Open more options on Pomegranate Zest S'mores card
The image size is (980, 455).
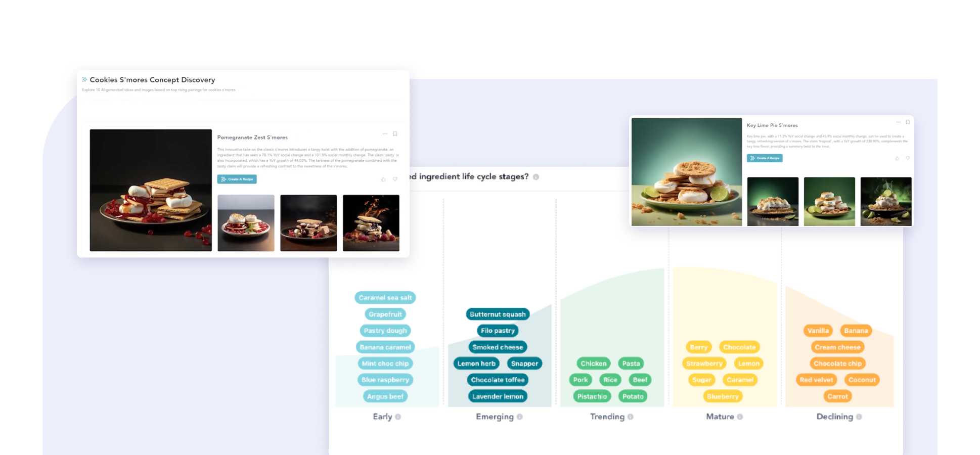pos(385,134)
